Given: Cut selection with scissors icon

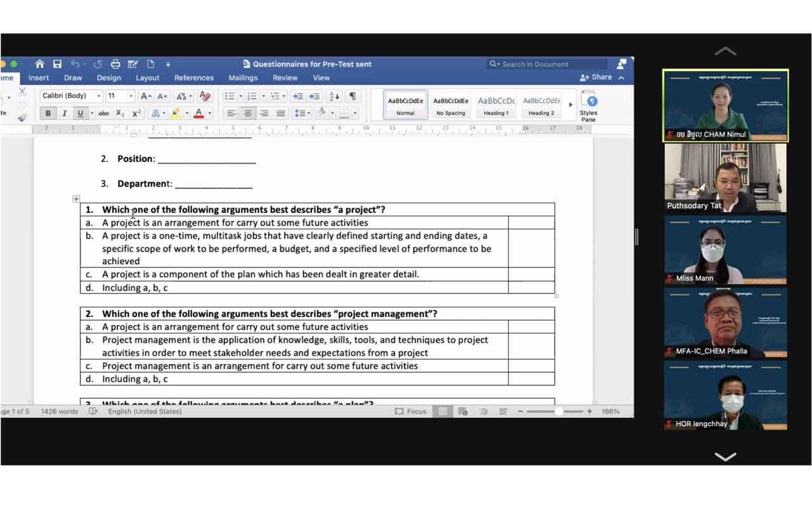Looking at the screenshot, I should (22, 93).
